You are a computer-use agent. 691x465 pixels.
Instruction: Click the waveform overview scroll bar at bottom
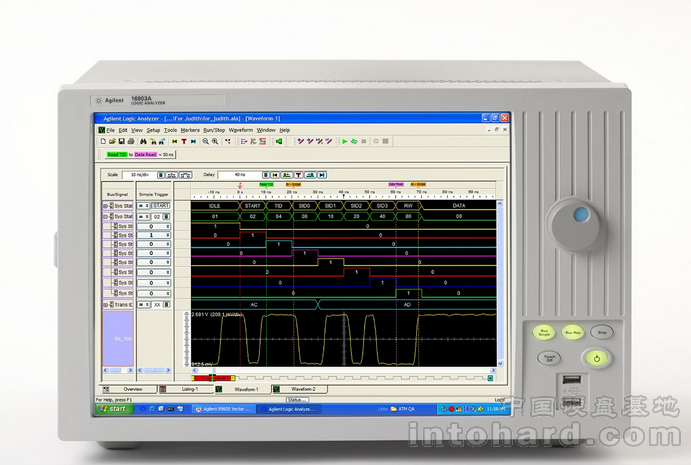[x=340, y=378]
